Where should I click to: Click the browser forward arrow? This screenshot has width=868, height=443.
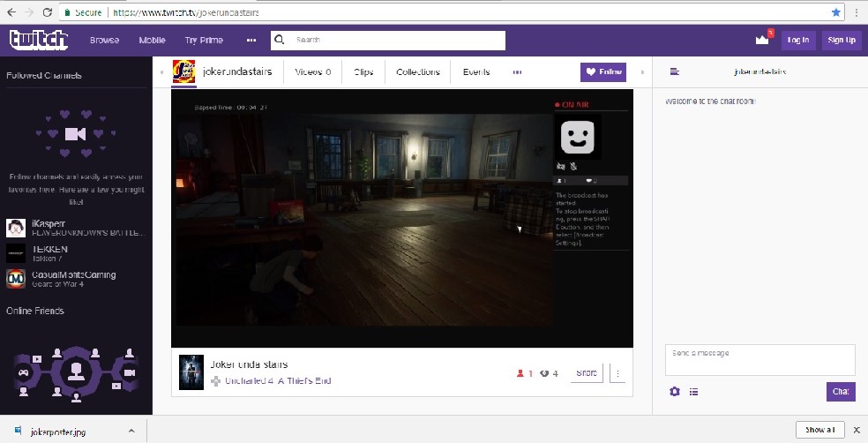click(29, 12)
